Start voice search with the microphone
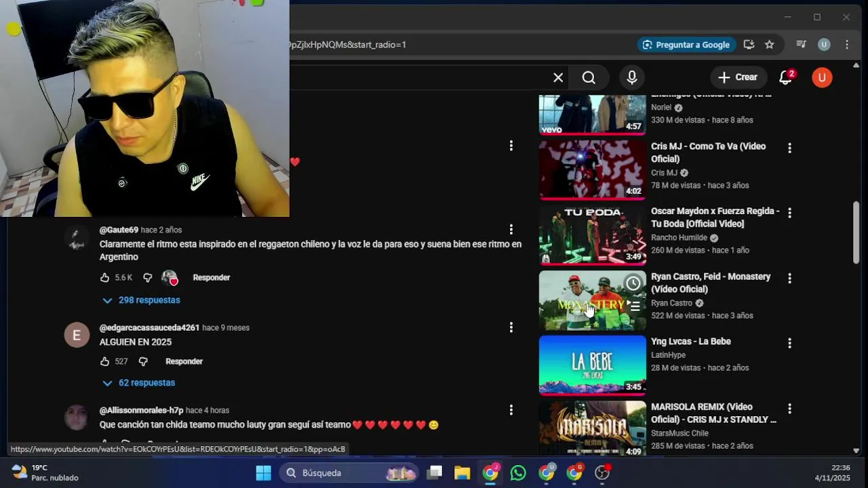Screen dimensions: 868x488 point(632,78)
